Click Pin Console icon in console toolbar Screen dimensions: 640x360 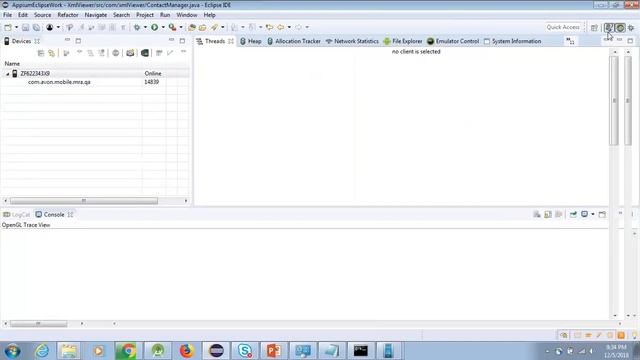click(x=573, y=214)
